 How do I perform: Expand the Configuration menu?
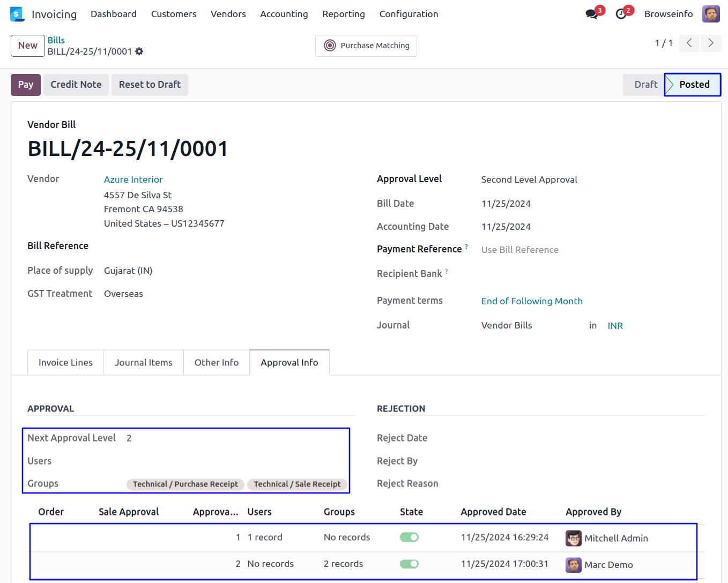[408, 14]
